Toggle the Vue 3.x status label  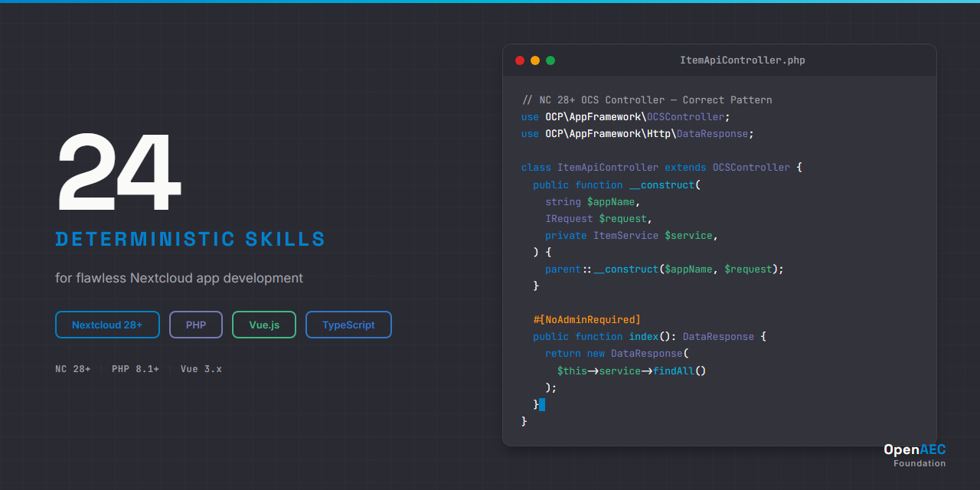pyautogui.click(x=201, y=368)
